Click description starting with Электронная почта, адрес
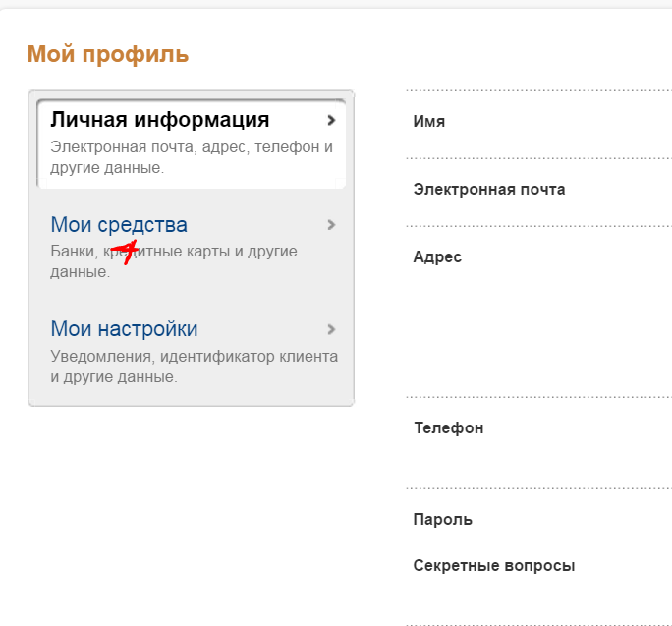This screenshot has width=672, height=626. [192, 157]
